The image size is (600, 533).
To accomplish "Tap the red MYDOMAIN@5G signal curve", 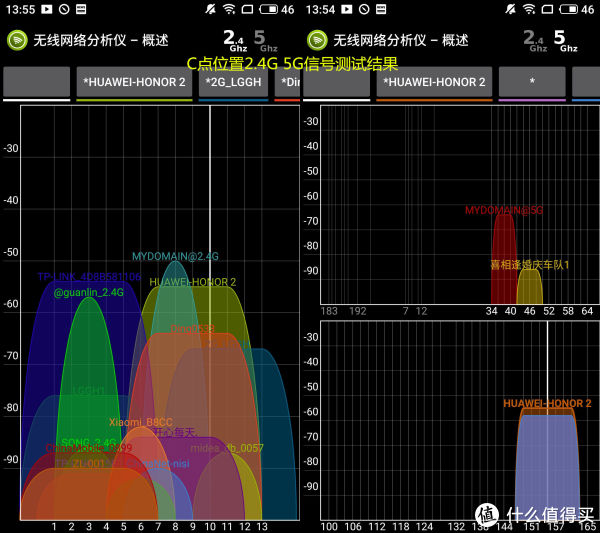I will tap(504, 260).
